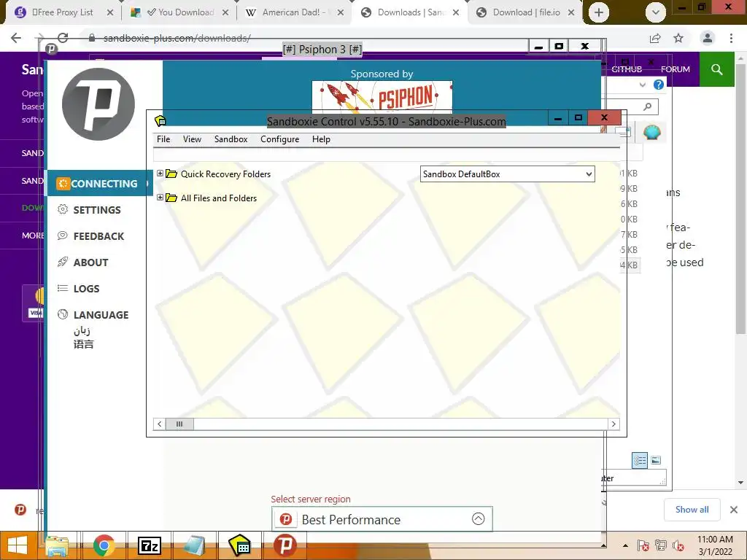Viewport: 747px width, 560px height.
Task: Click the muted volume tray icon
Action: [x=678, y=545]
